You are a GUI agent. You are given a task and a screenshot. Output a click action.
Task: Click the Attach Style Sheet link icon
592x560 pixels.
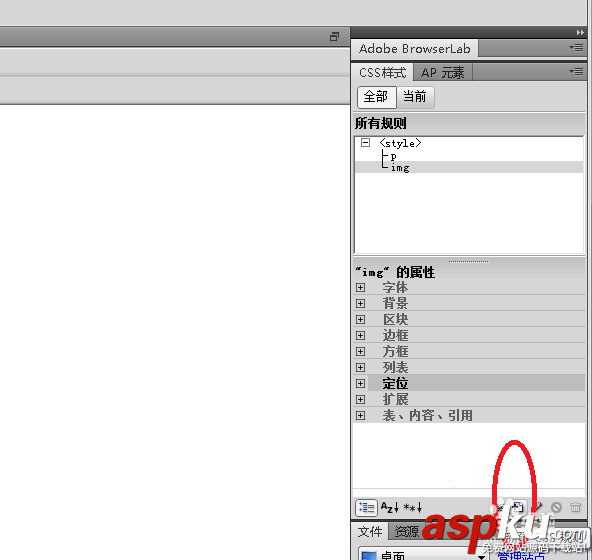(500, 508)
